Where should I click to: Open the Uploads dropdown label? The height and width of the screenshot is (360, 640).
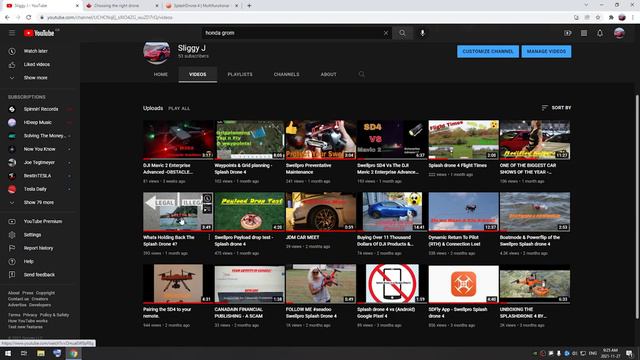pos(153,108)
